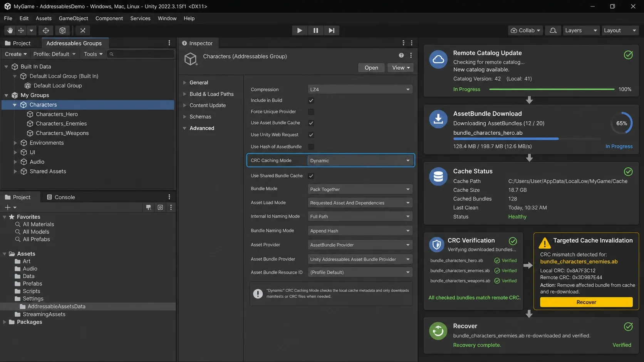The width and height of the screenshot is (644, 362).
Task: Select the Move tool in toolbar
Action: pos(21,30)
